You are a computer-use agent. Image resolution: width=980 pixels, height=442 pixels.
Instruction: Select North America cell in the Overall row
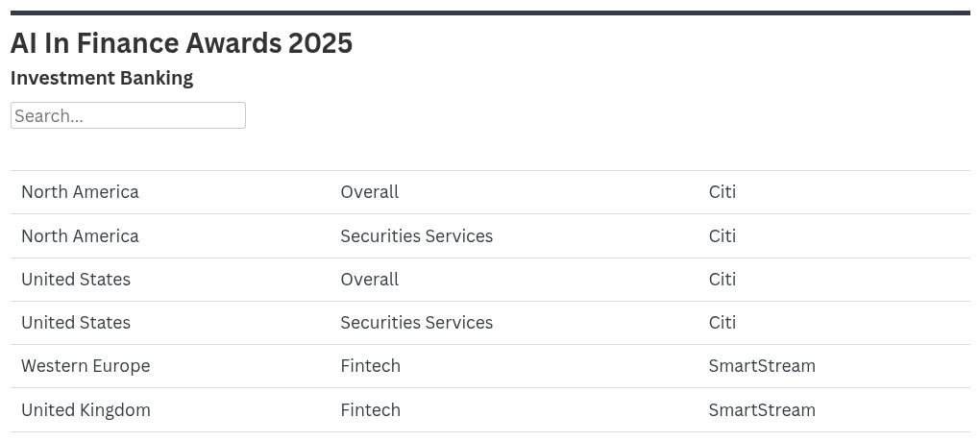point(80,192)
